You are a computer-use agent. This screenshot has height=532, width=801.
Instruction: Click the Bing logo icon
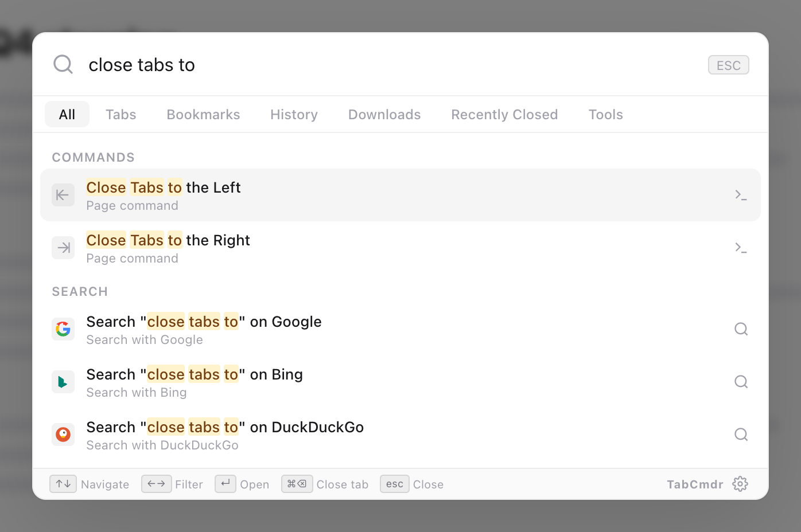(x=63, y=382)
